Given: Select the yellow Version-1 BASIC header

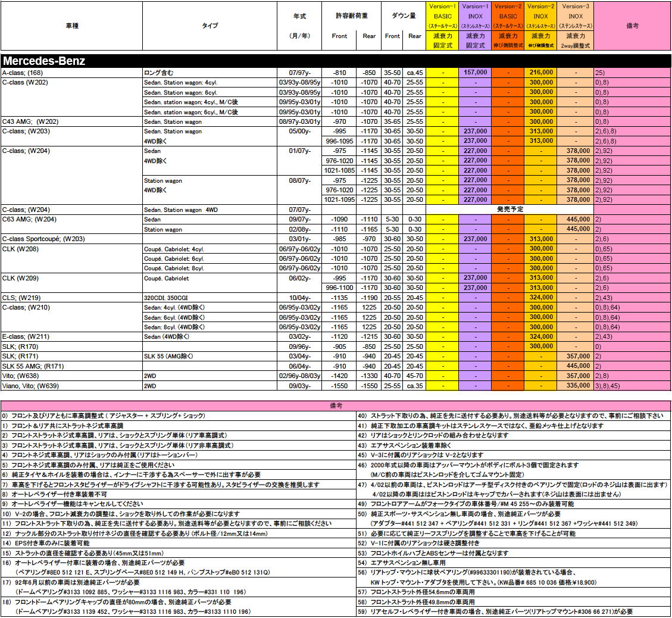Looking at the screenshot, I should click(x=442, y=26).
